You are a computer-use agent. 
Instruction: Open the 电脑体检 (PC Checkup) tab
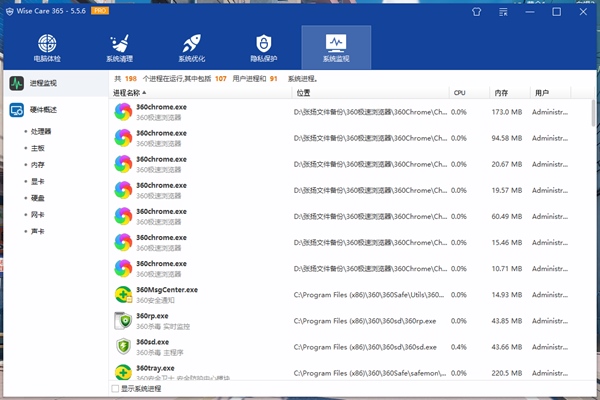47,50
